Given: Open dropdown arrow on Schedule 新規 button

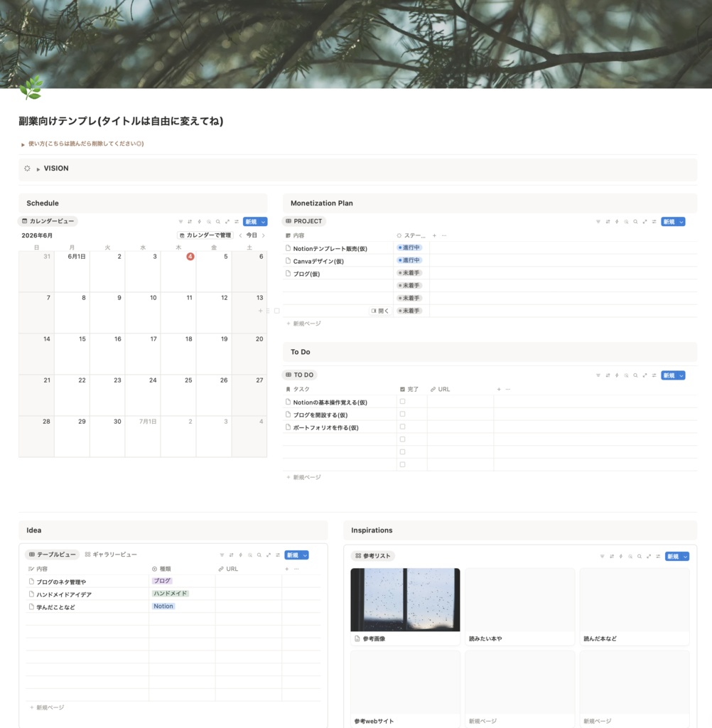Looking at the screenshot, I should point(263,222).
